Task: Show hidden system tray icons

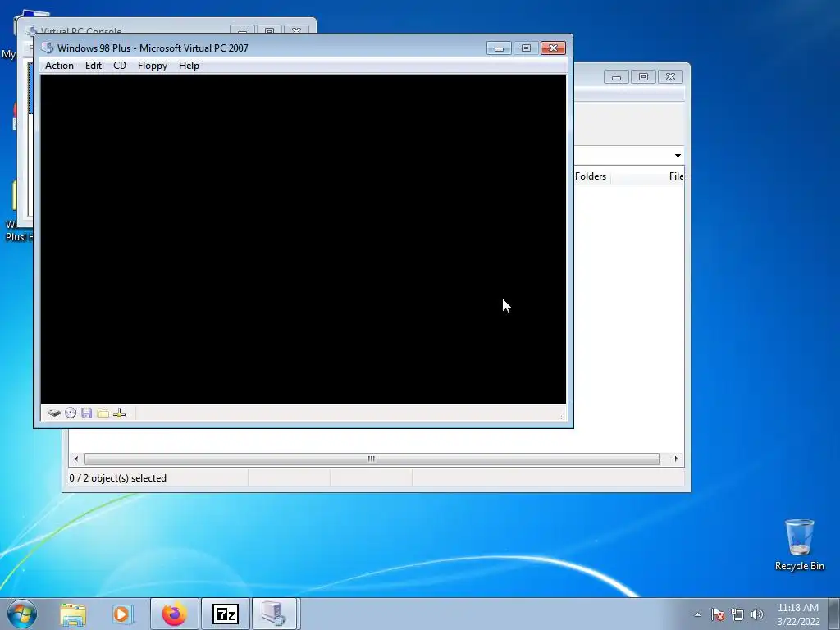Action: (x=697, y=614)
